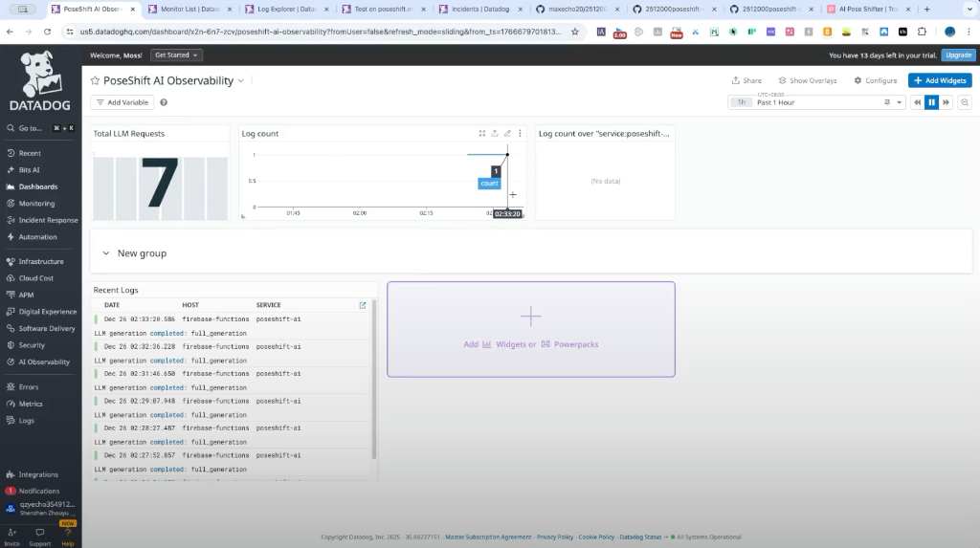Expand Log count widget to fullscreen
Viewport: 980px width, 548px height.
pyautogui.click(x=482, y=133)
